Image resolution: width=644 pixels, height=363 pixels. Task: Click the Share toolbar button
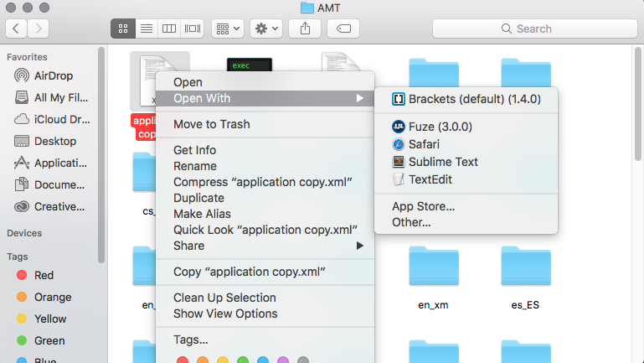(305, 29)
